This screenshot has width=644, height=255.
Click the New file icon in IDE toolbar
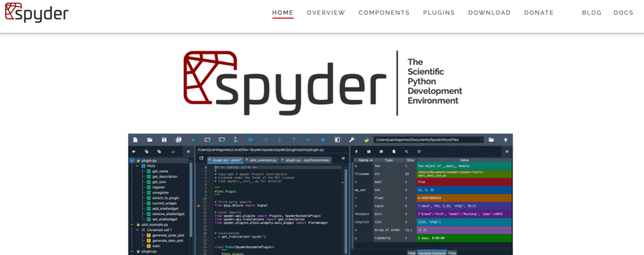(135, 140)
